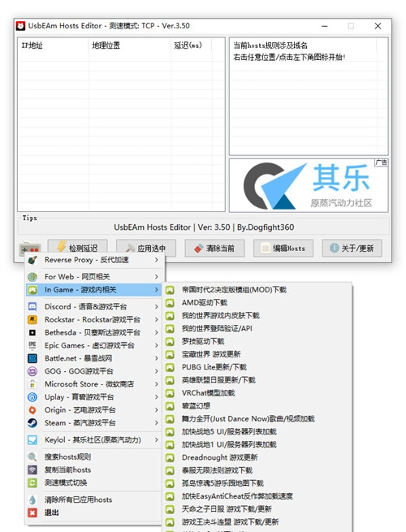This screenshot has height=532, width=406.
Task: Click the For Web globe icon
Action: coord(32,277)
